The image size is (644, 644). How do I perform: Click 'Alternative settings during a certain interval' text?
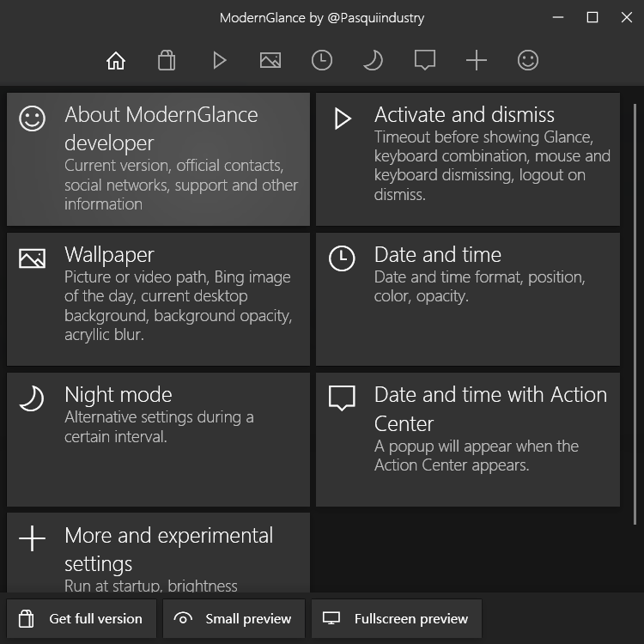[159, 427]
